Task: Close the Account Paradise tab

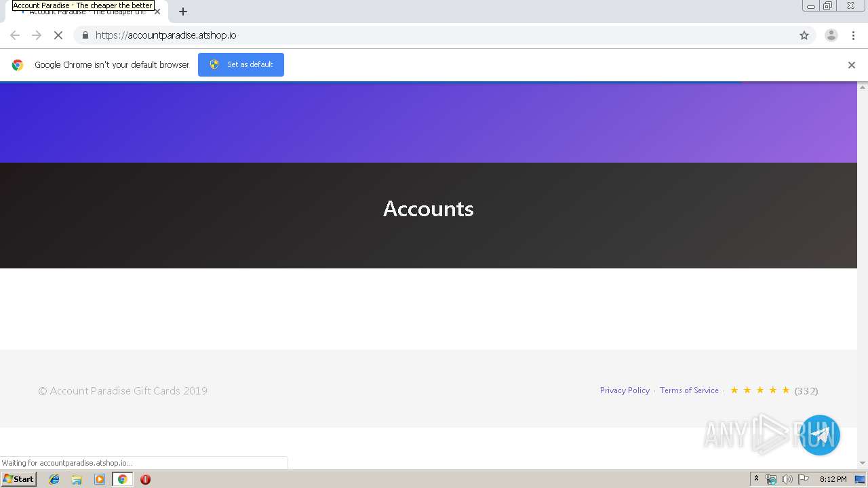Action: (157, 12)
